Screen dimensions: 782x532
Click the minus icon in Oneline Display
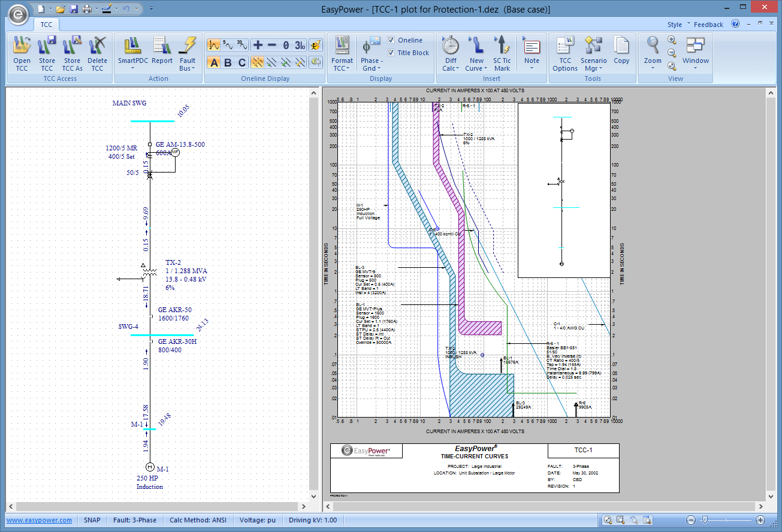click(x=271, y=45)
